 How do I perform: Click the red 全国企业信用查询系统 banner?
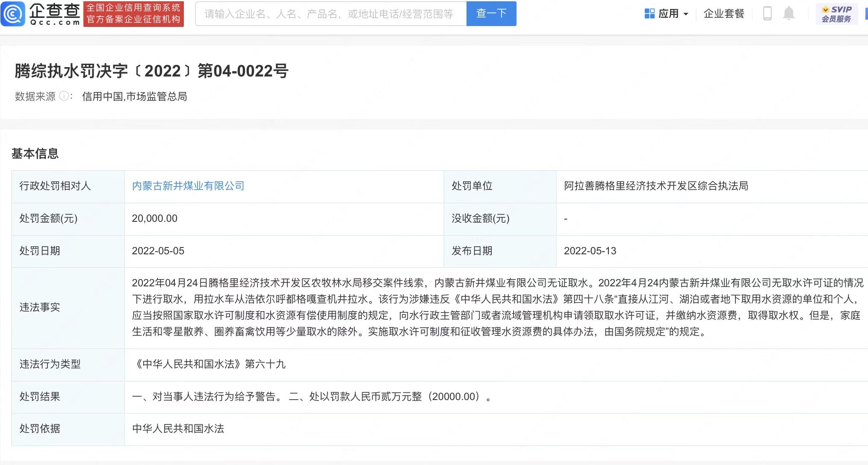tap(133, 14)
